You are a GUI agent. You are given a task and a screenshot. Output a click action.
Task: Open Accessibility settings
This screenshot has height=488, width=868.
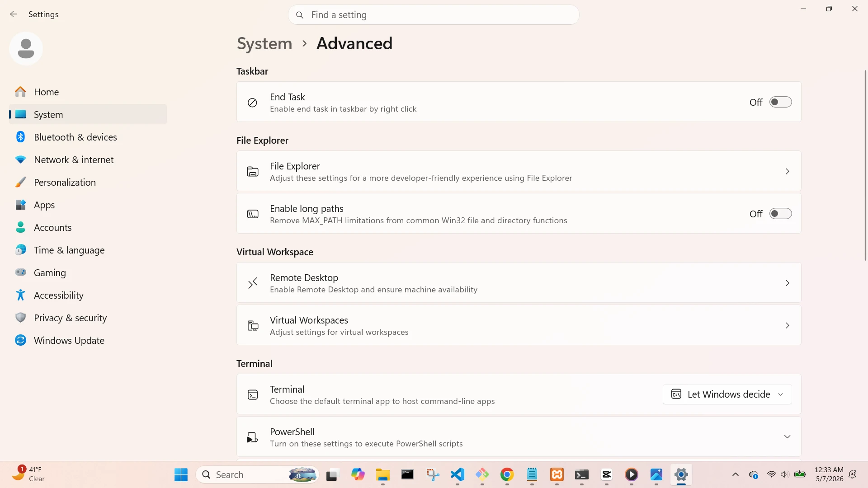[x=88, y=295]
